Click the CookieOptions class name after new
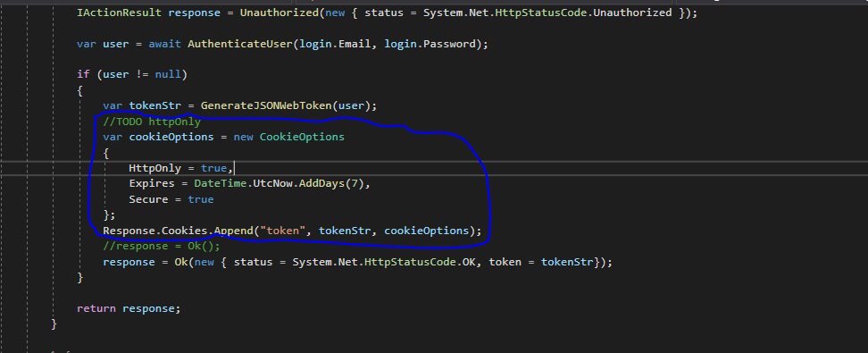Screen dimensions: 868x353 tap(302, 137)
